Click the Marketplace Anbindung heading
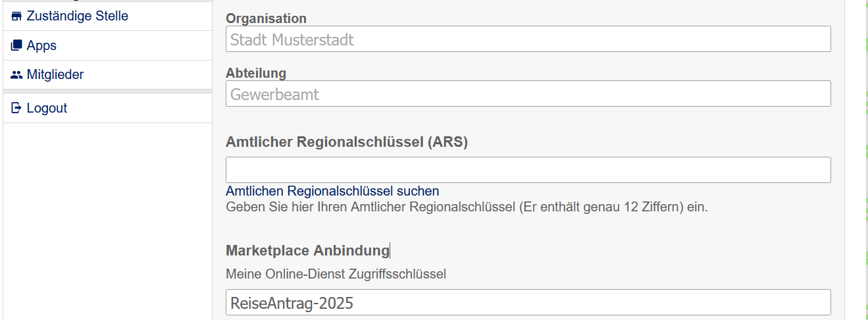Image resolution: width=868 pixels, height=320 pixels. pos(307,251)
